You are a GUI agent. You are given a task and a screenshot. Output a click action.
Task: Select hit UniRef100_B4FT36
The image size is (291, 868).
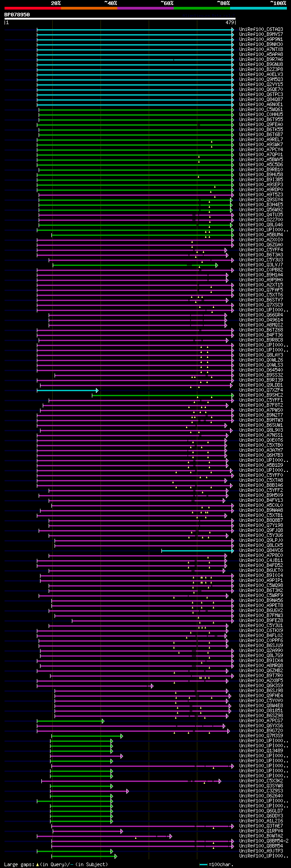[x=261, y=335]
